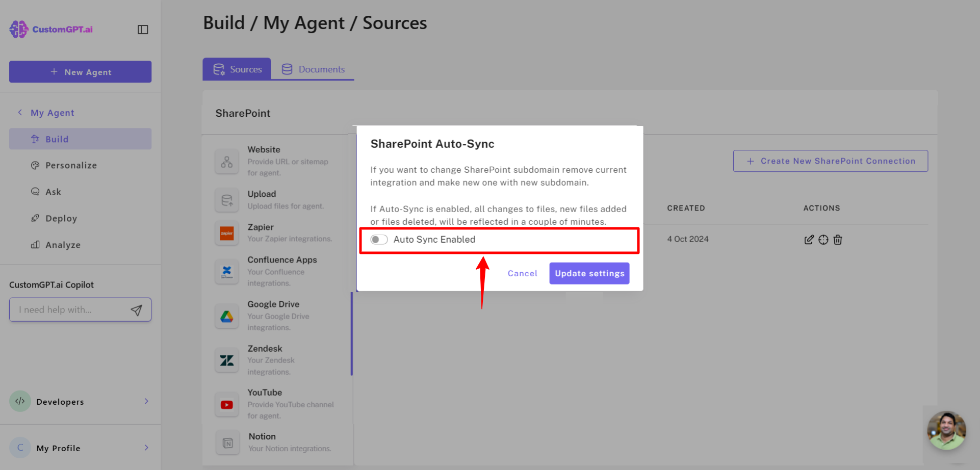This screenshot has height=470, width=980.
Task: Expand the Developers section chevron
Action: pos(146,401)
